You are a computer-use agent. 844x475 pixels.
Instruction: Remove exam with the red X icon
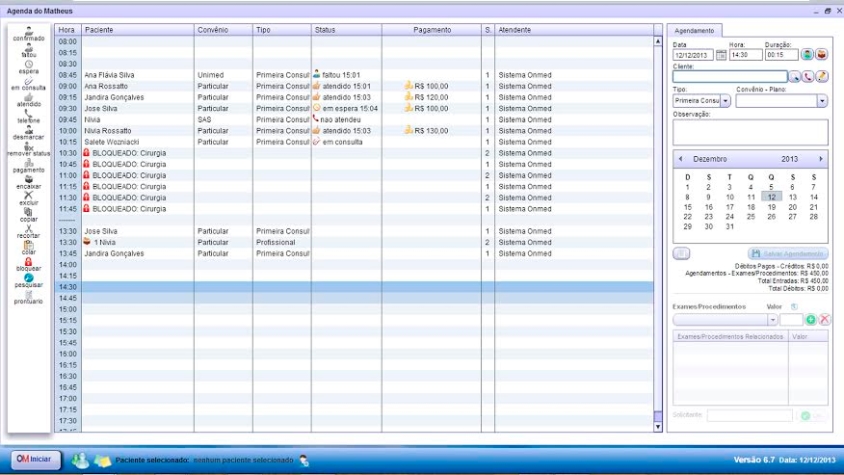824,320
